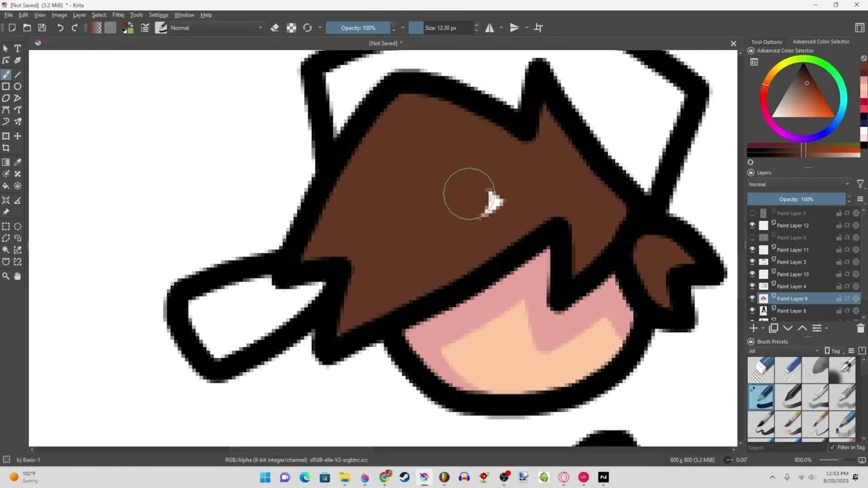
Task: Hide Paint Layer 11
Action: (x=752, y=249)
